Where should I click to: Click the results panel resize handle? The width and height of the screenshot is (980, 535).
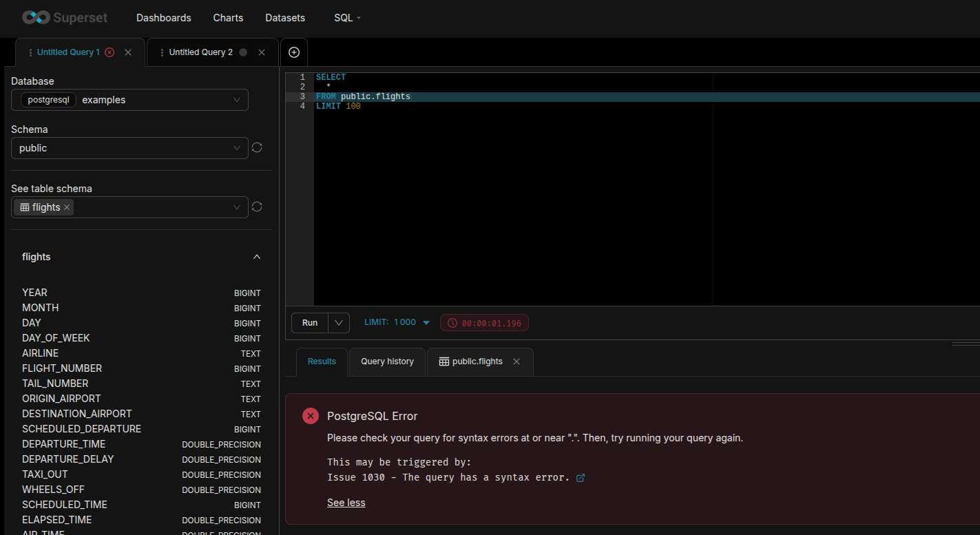966,343
